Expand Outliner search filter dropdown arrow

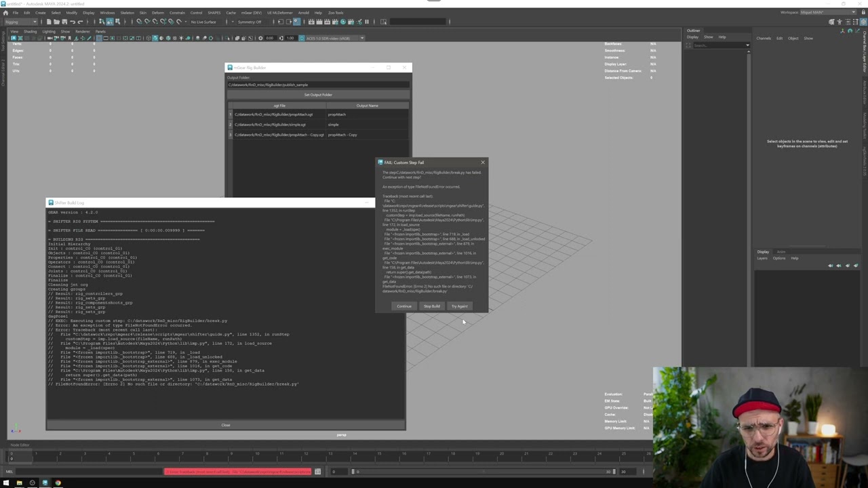(747, 45)
